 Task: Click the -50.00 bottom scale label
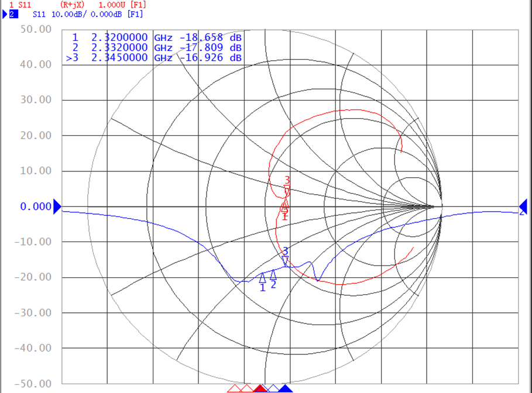point(35,384)
